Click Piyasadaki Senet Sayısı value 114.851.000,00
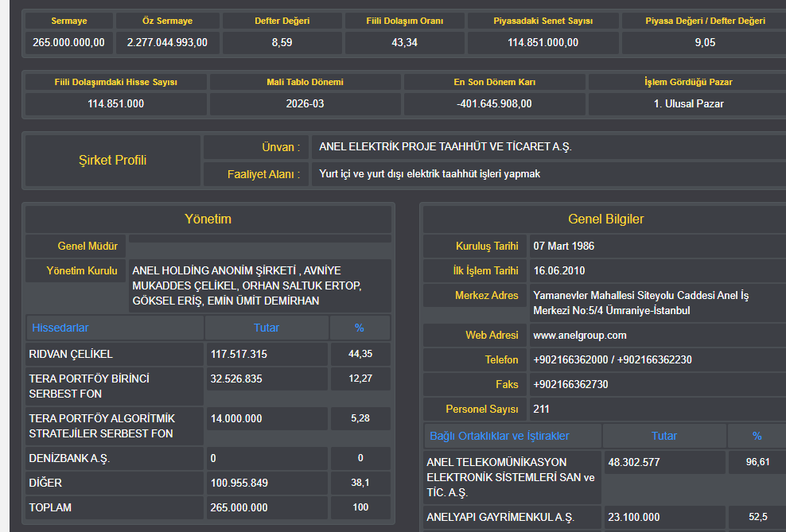The height and width of the screenshot is (532, 786). pos(543,43)
